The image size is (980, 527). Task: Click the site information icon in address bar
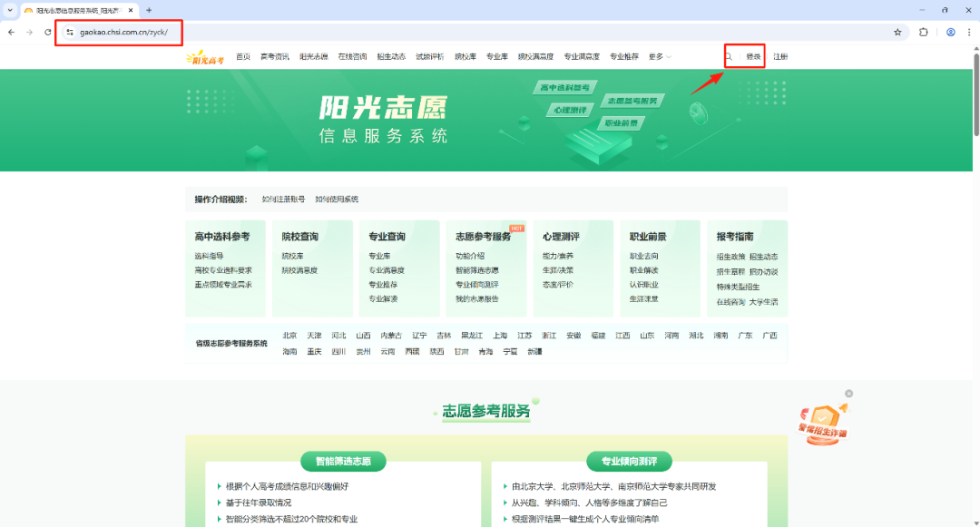(x=69, y=33)
